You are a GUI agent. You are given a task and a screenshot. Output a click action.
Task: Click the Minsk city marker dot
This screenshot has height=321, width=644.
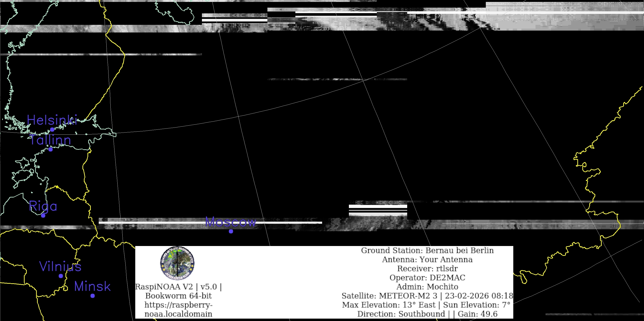92,296
